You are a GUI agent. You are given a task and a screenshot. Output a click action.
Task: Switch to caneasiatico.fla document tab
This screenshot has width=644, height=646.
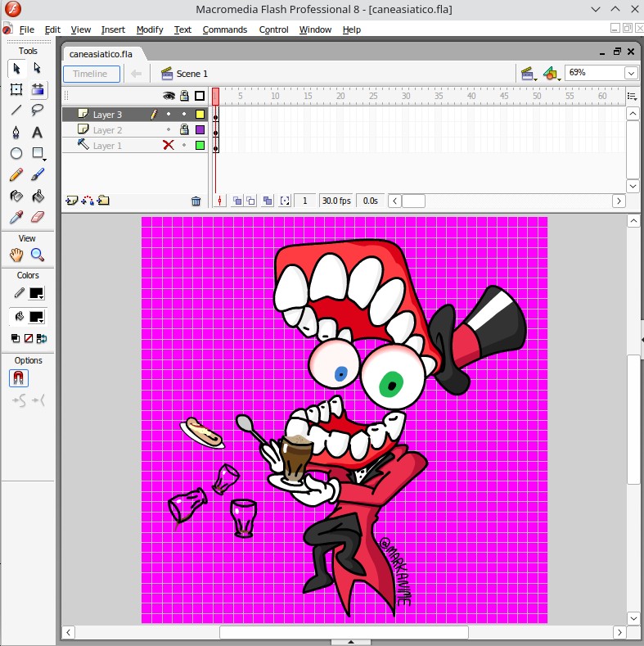101,54
